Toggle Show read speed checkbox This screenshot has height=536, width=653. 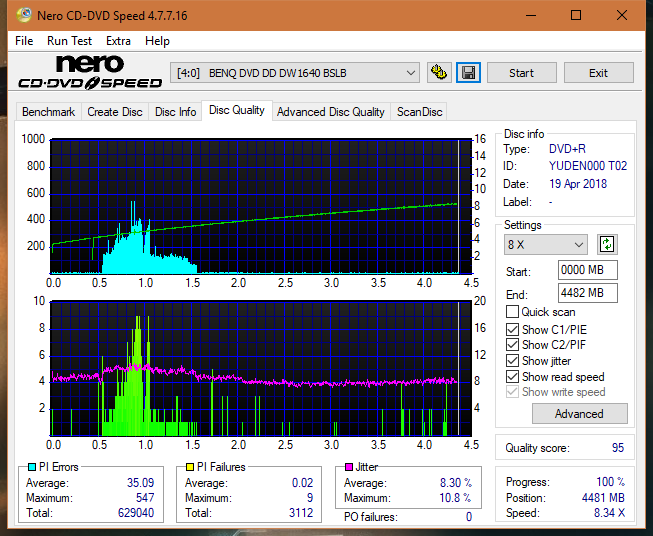click(512, 376)
